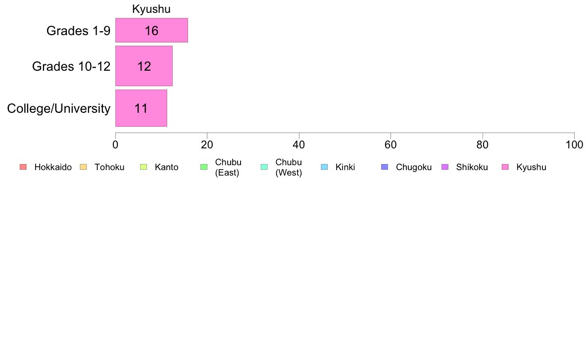Click the Kinki light blue legend swatch

click(324, 167)
